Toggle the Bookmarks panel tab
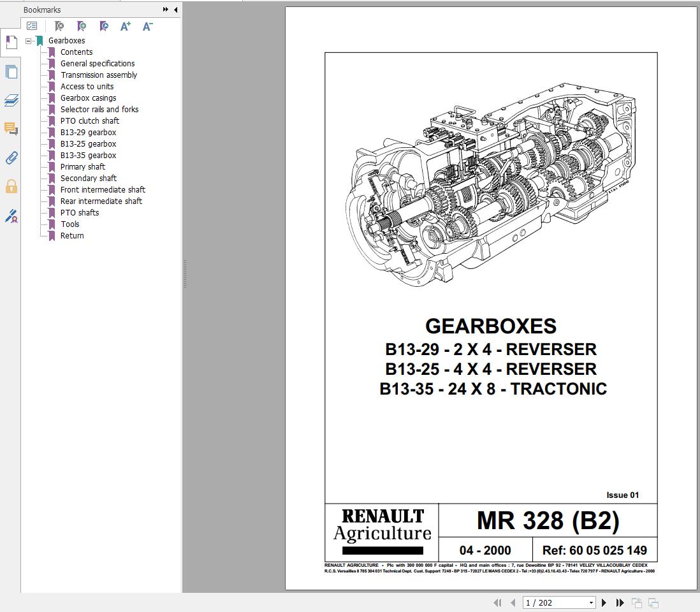700x612 pixels. 11,43
